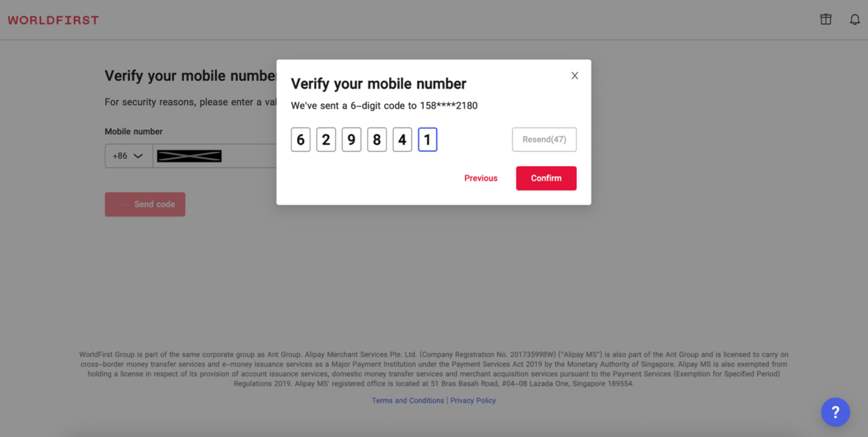Select the fifth code digit box
The image size is (868, 437).
pos(402,140)
